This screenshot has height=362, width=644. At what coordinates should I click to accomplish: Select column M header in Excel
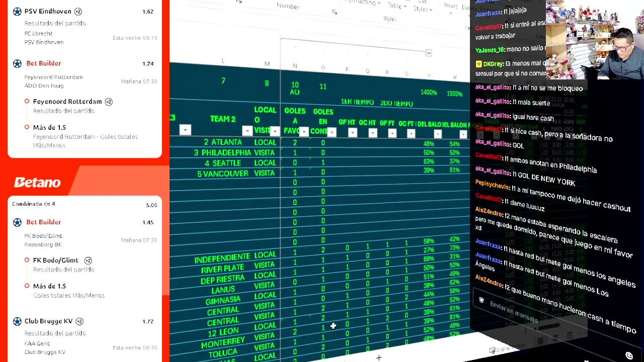click(x=267, y=64)
